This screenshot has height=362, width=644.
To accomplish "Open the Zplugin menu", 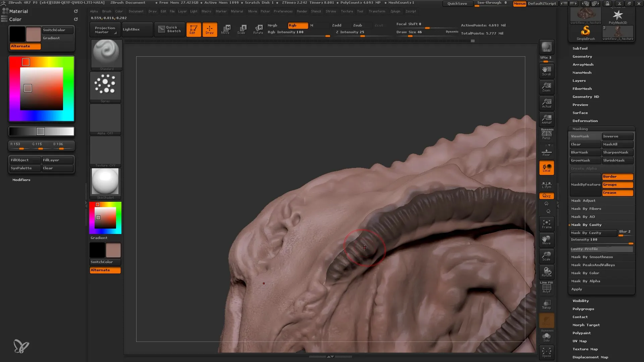I will (396, 11).
